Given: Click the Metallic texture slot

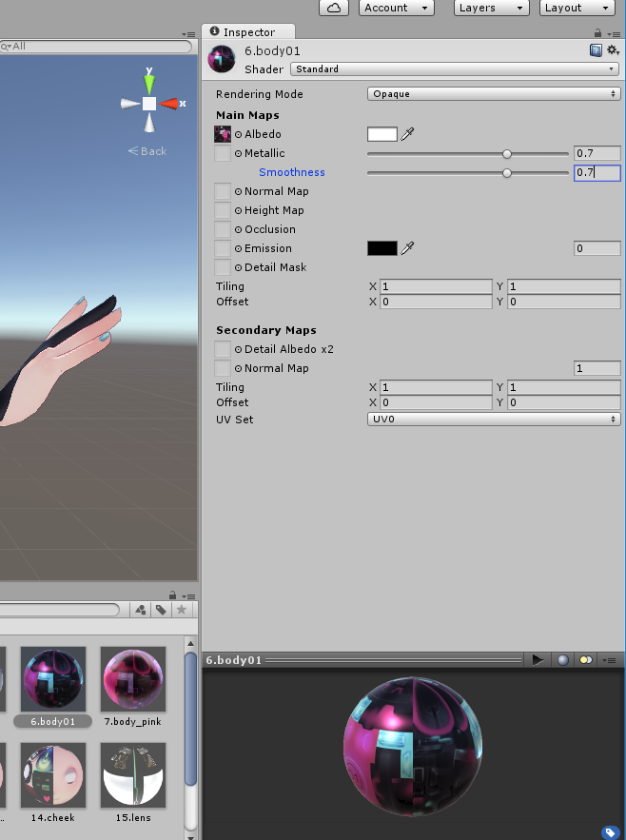Looking at the screenshot, I should (223, 153).
